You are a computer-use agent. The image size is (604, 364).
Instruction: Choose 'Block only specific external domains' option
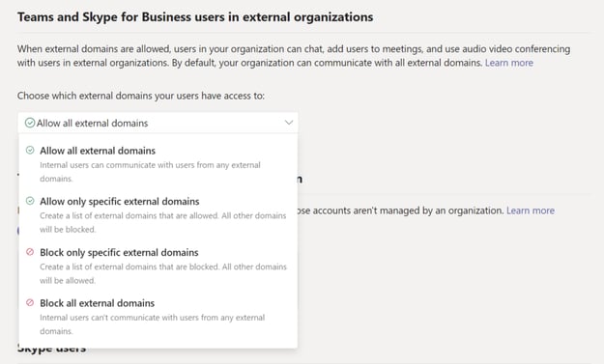click(x=158, y=266)
